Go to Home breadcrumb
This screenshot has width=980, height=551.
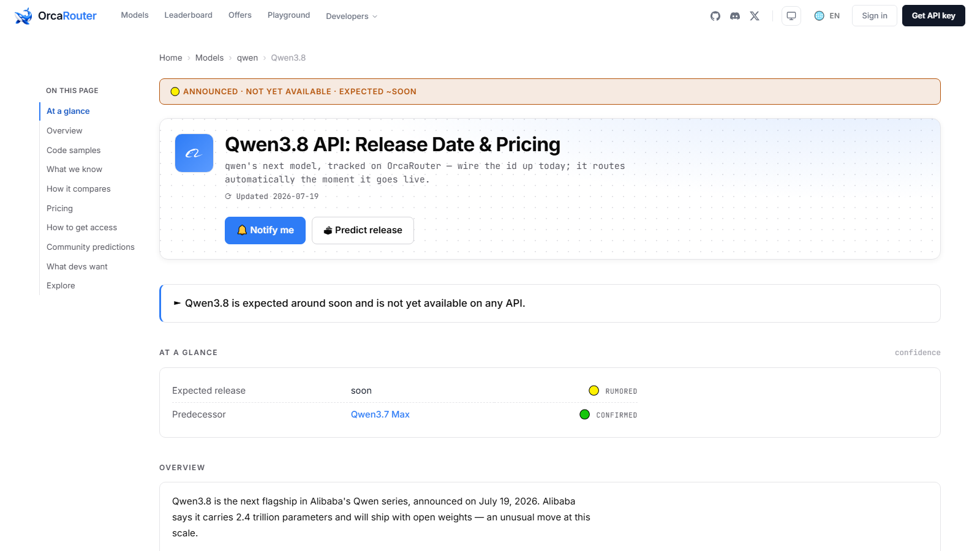pos(171,58)
